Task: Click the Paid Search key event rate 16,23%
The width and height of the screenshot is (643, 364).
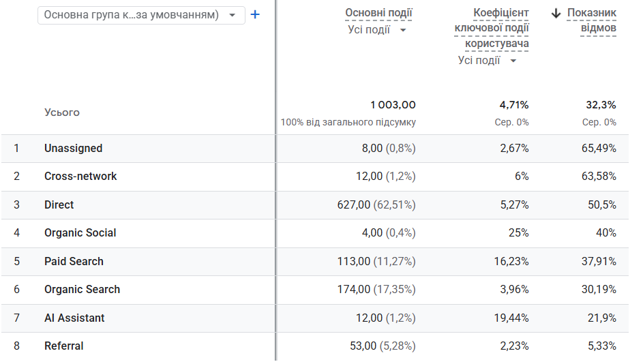Action: coord(511,262)
